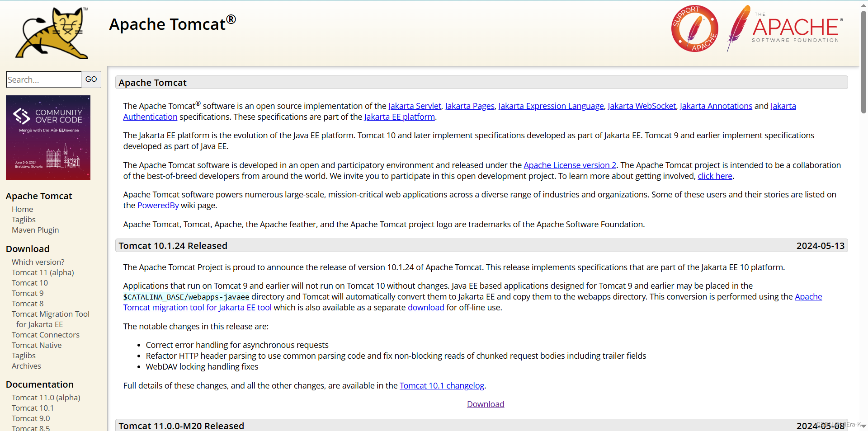Open the Home sidebar link
Image resolution: width=868 pixels, height=431 pixels.
tap(22, 209)
